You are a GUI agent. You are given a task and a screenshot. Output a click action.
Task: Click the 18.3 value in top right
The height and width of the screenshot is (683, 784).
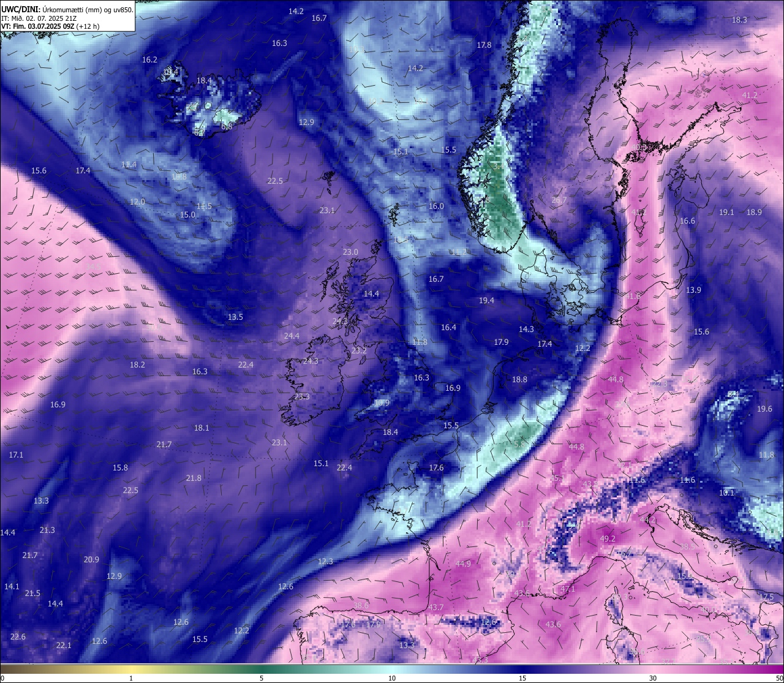739,20
